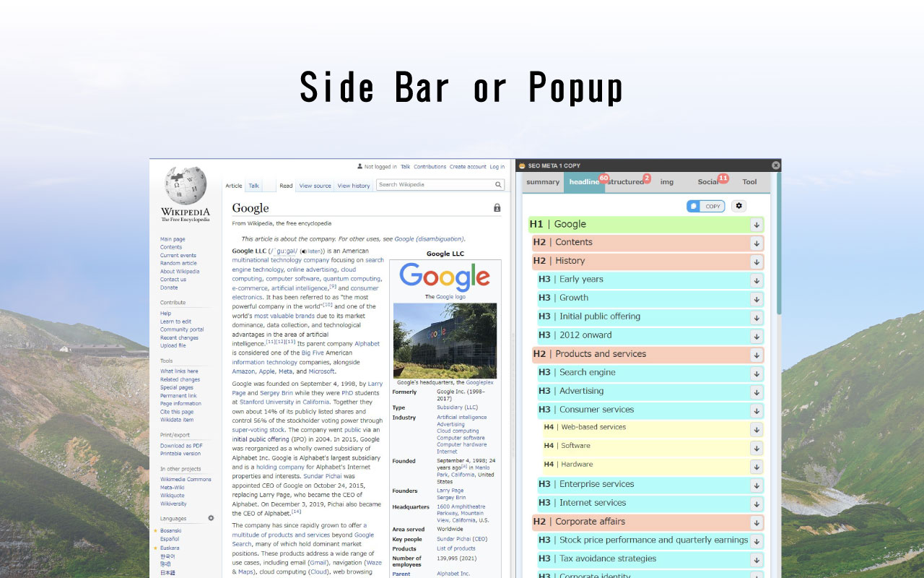Click the Donate link in the sidebar

(x=168, y=288)
